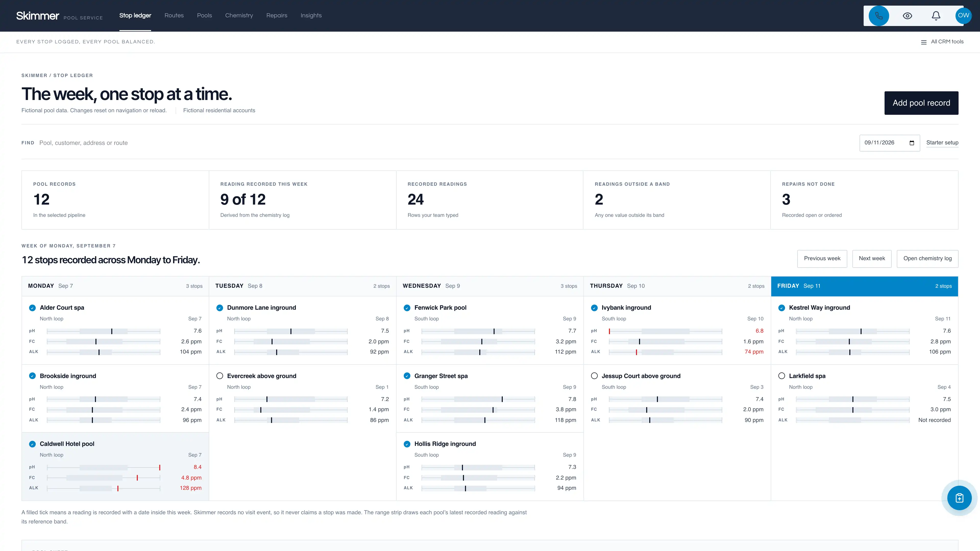
Task: Click the Caldwell Hotel pool pH range strip
Action: [x=103, y=467]
